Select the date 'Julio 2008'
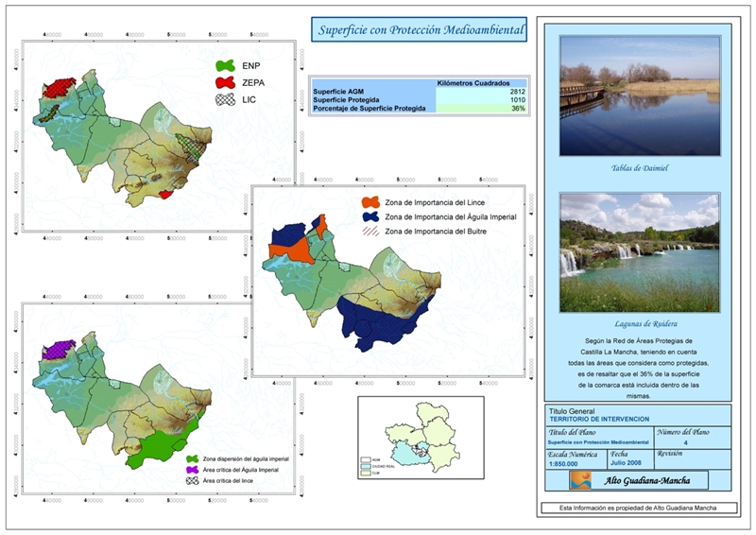This screenshot has height=535, width=756. click(626, 462)
